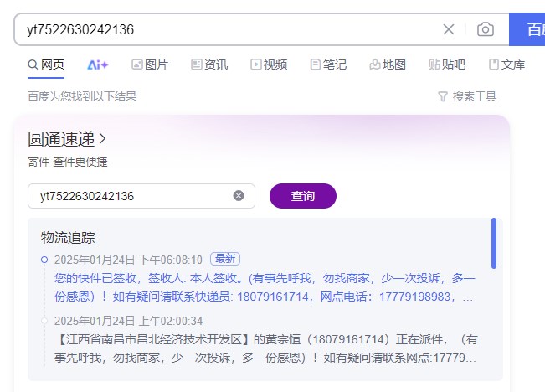The width and height of the screenshot is (545, 392).
Task: Switch to the 图片 tab
Action: tap(150, 64)
